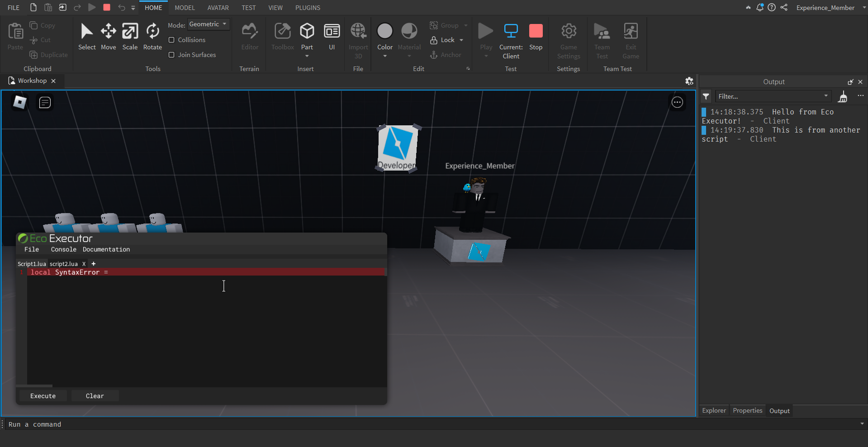Add a new script tab with plus
The height and width of the screenshot is (447, 868).
click(94, 264)
